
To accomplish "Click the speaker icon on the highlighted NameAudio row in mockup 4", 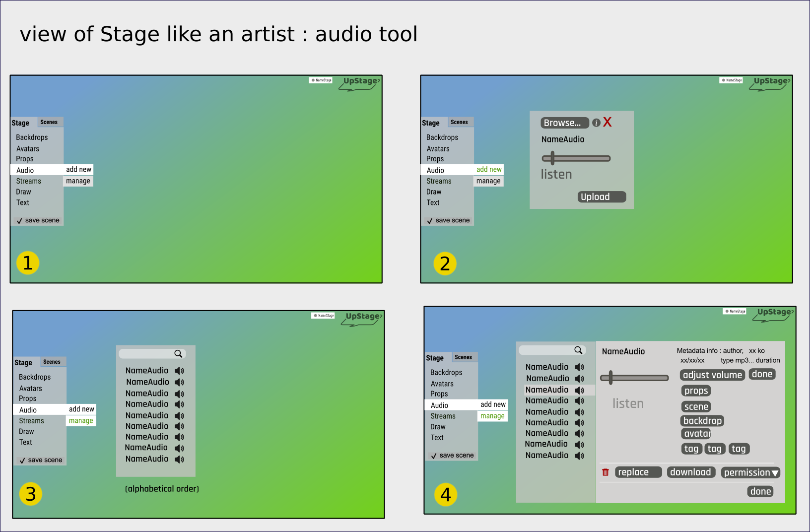I will click(579, 390).
